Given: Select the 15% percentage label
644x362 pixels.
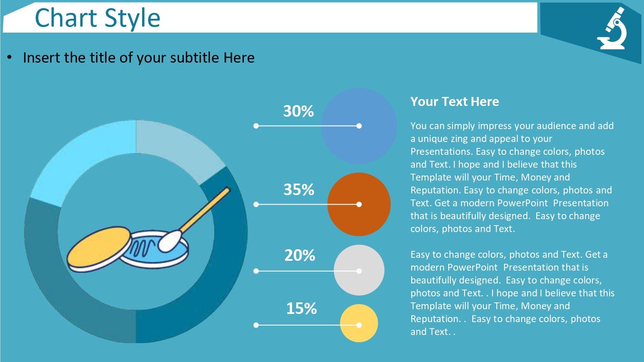Looking at the screenshot, I should tap(301, 308).
